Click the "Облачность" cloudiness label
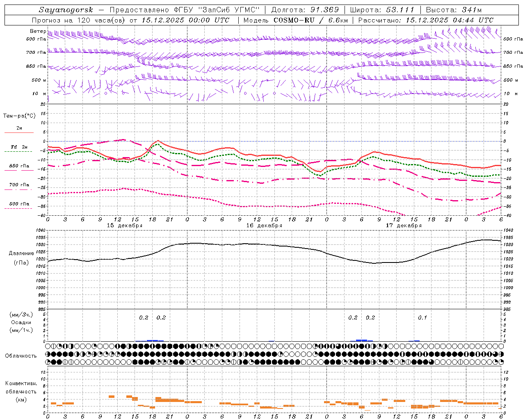Viewport: 525px width, 420px height. pyautogui.click(x=21, y=356)
